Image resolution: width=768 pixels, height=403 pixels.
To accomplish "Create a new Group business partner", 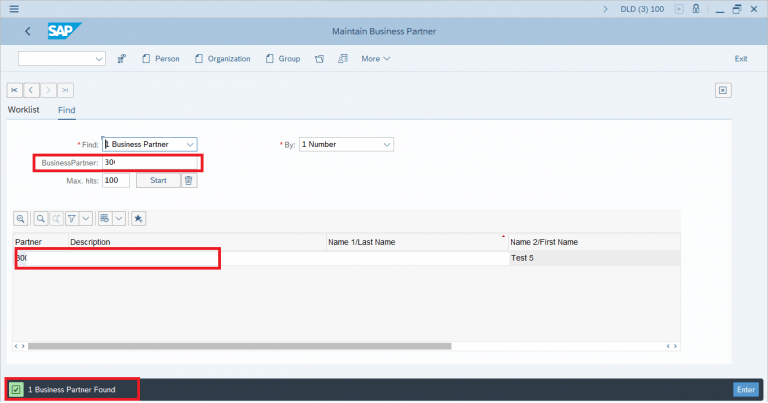I will tap(283, 59).
